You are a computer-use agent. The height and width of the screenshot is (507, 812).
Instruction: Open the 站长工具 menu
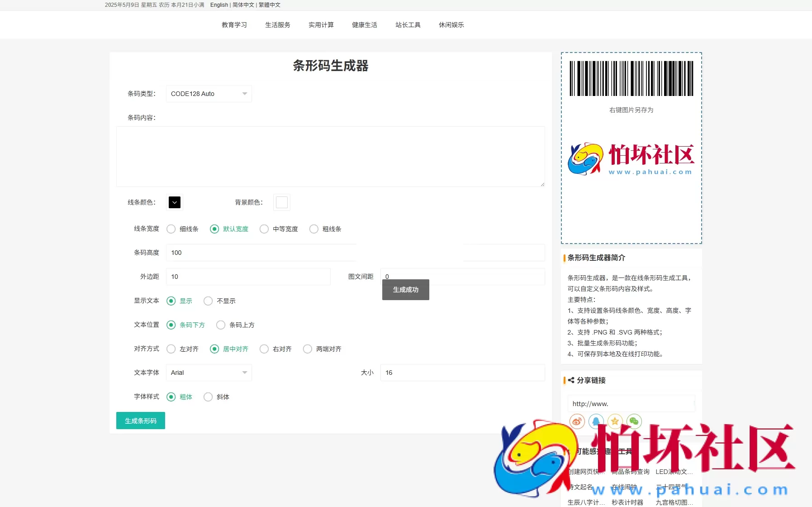coord(408,25)
